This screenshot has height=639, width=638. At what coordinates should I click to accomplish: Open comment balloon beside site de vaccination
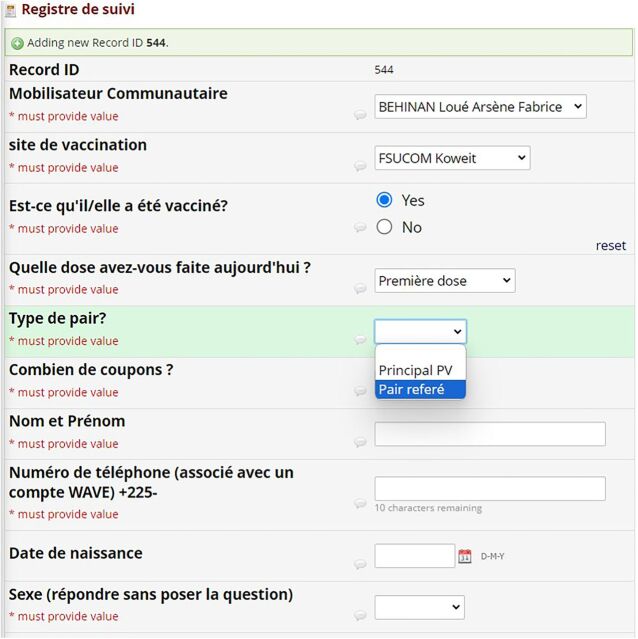coord(360,167)
